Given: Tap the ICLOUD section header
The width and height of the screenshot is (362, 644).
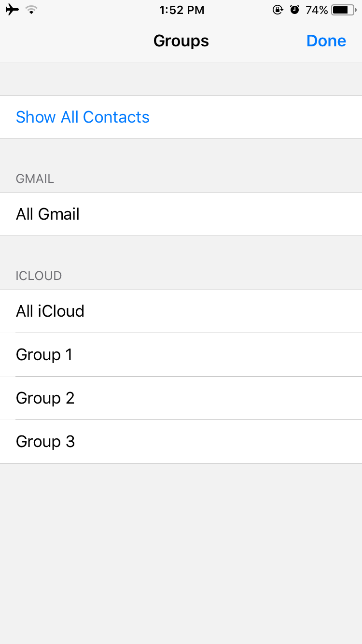Looking at the screenshot, I should [x=39, y=276].
